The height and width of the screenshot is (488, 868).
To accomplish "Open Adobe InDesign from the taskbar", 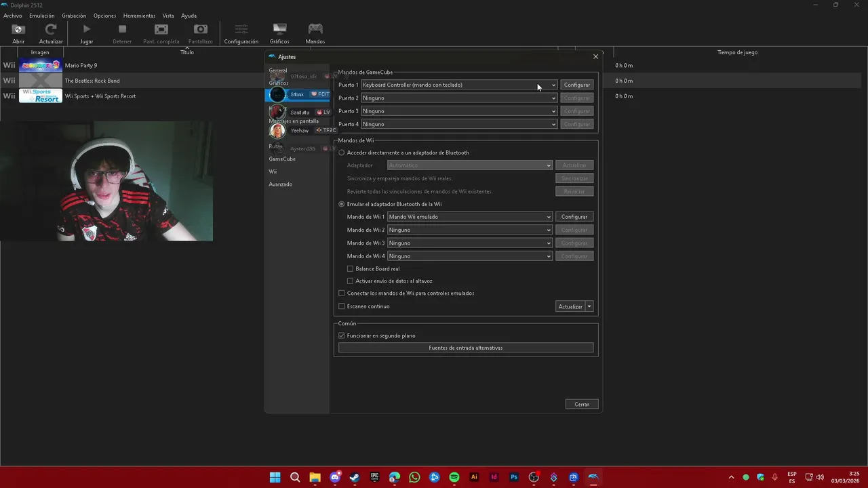I will (494, 477).
